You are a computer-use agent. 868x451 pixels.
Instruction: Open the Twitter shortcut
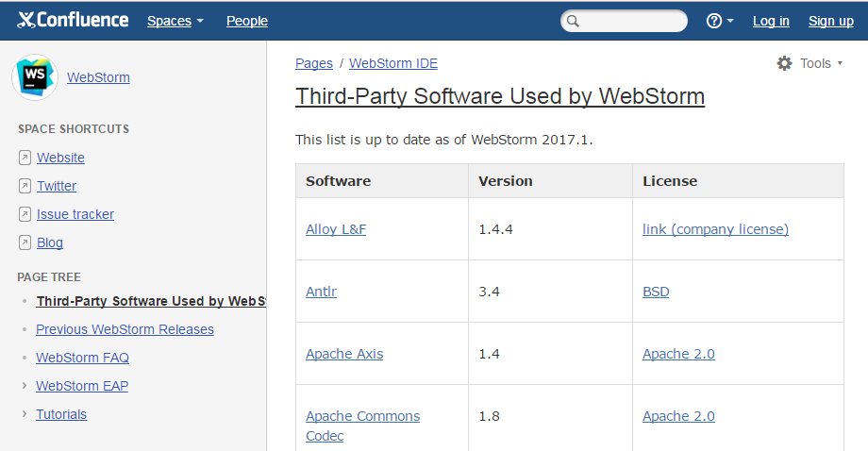57,186
